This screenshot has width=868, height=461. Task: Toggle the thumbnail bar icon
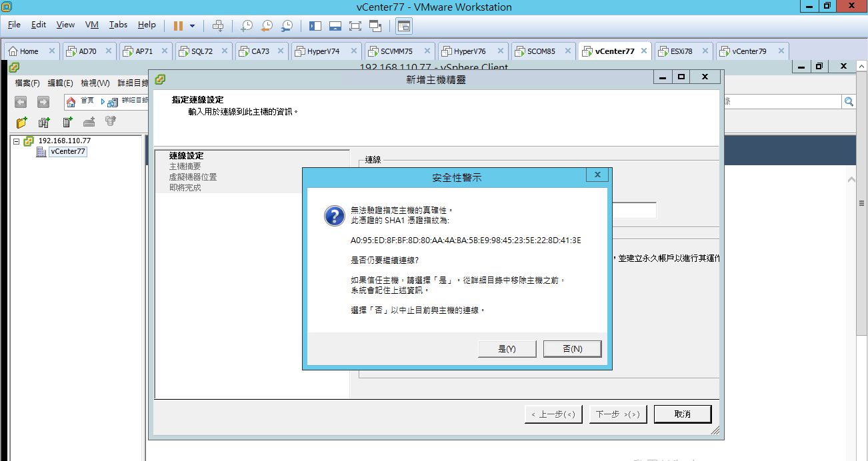click(335, 25)
